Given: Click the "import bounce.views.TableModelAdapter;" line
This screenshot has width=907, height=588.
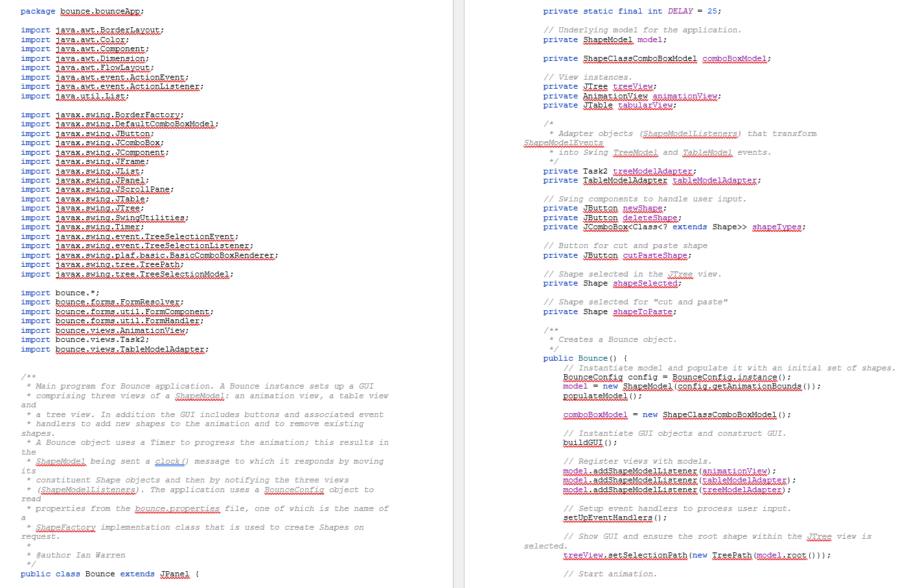Looking at the screenshot, I should point(115,349).
